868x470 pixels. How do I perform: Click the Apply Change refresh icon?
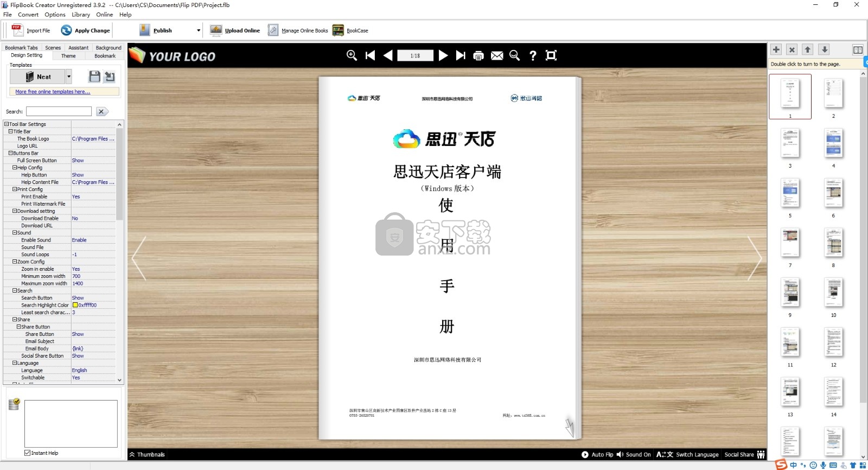pyautogui.click(x=66, y=30)
